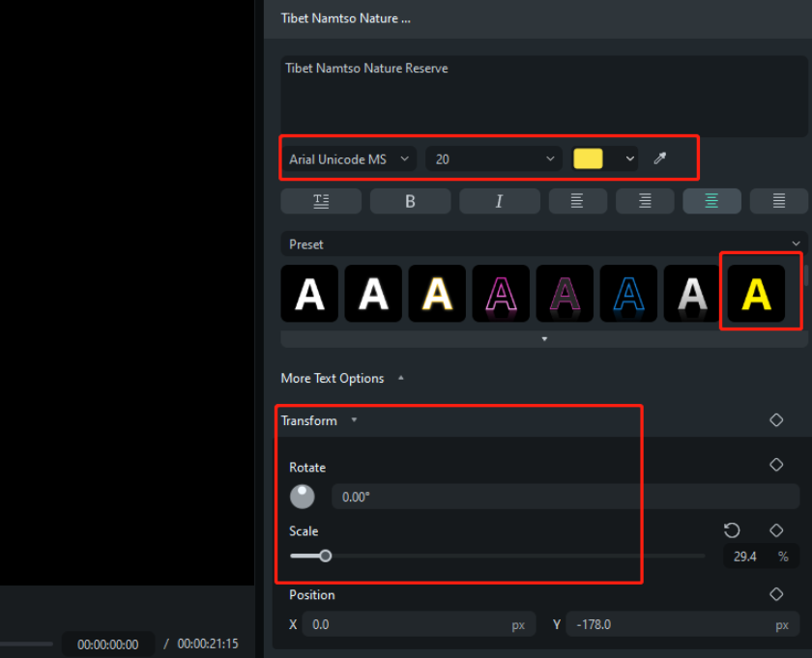Apply justified text alignment

coord(779,201)
